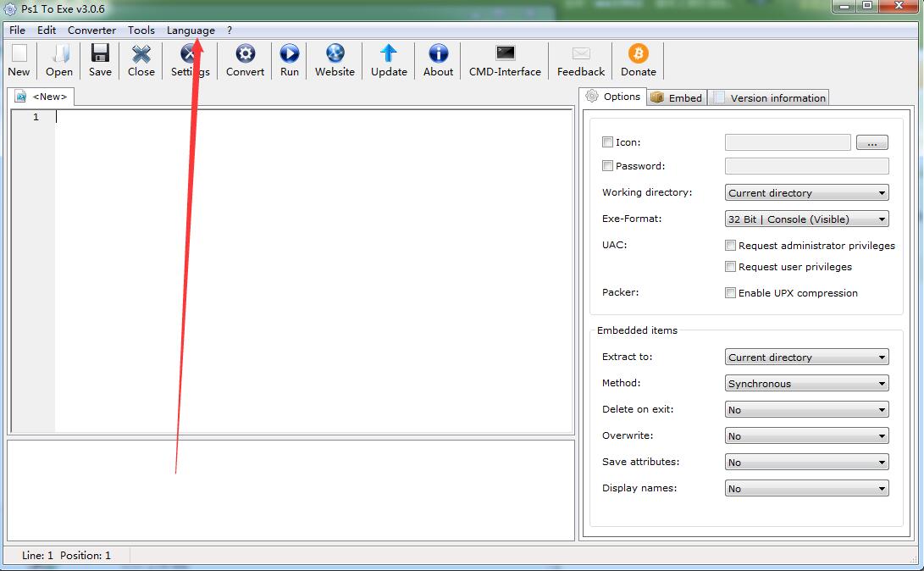This screenshot has width=924, height=571.
Task: Check for updates with Update arrow
Action: [x=389, y=55]
